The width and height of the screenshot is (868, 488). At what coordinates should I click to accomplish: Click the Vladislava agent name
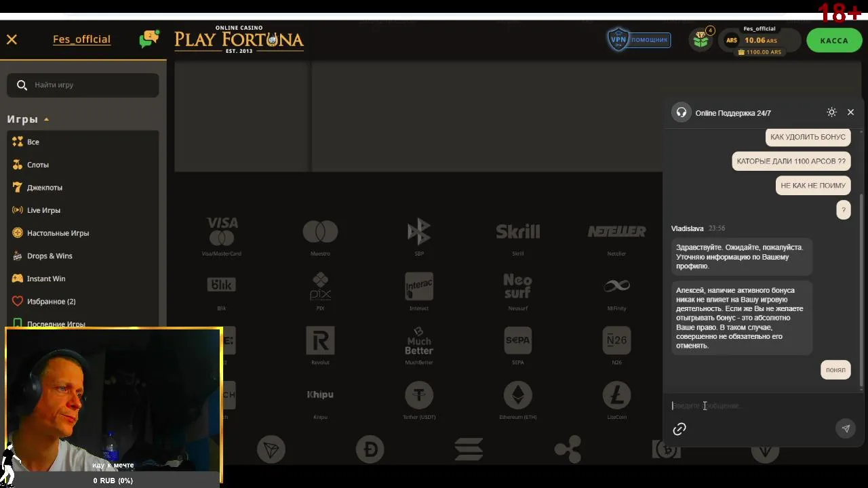point(687,228)
